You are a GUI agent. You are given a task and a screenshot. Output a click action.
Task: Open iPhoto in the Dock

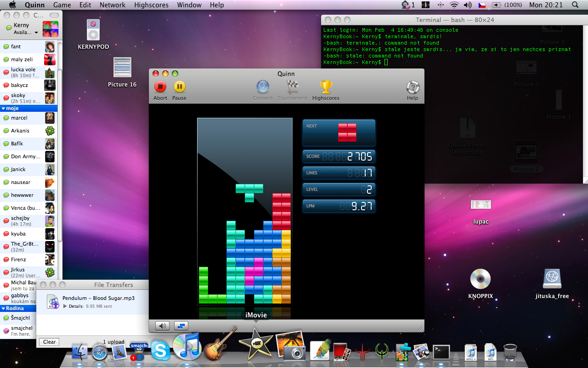(x=291, y=346)
